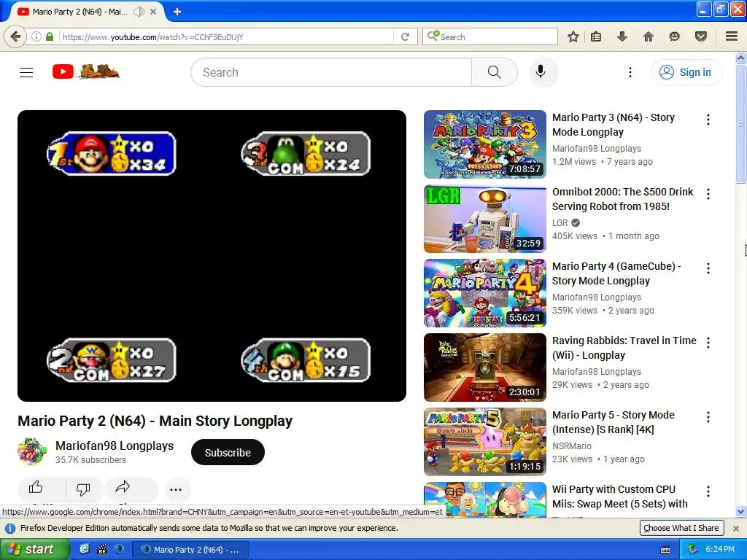Show Firefox bookmarks list icon
This screenshot has height=560, width=747.
pos(596,36)
